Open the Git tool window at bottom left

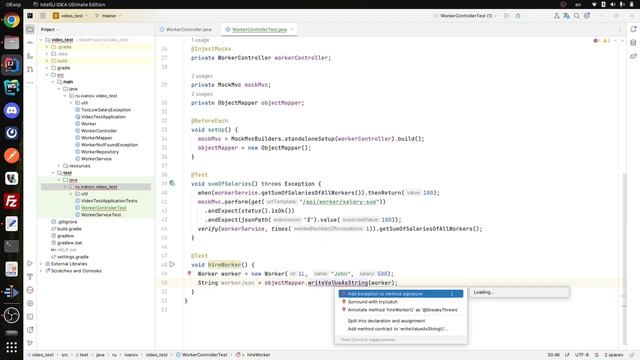point(30,343)
